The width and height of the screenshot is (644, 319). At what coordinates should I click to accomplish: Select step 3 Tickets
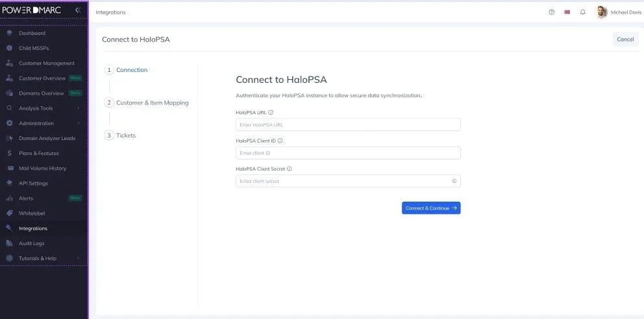tap(120, 136)
